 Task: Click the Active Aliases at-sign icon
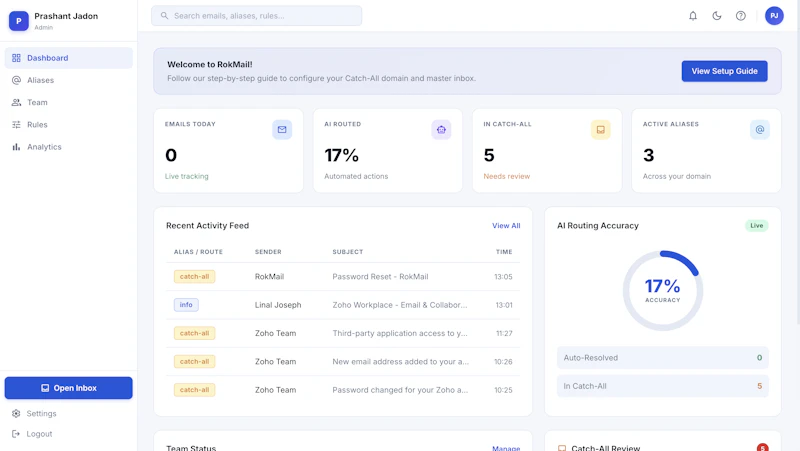tap(760, 130)
